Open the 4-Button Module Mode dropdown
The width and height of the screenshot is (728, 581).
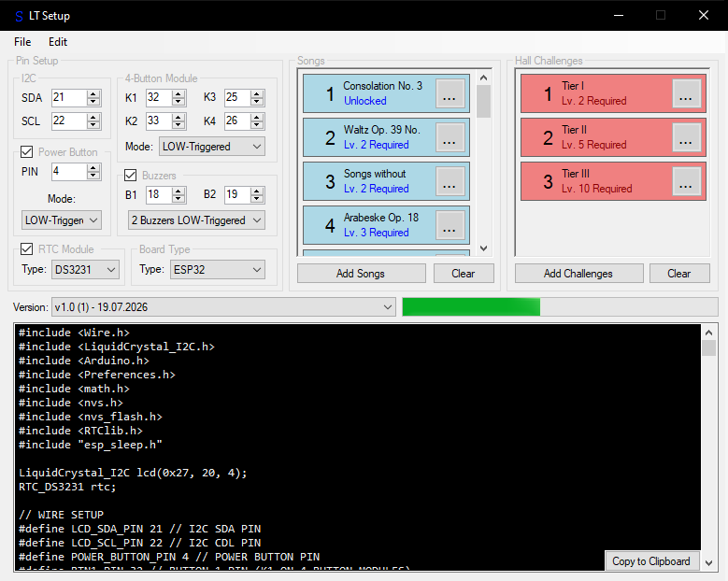(x=212, y=147)
